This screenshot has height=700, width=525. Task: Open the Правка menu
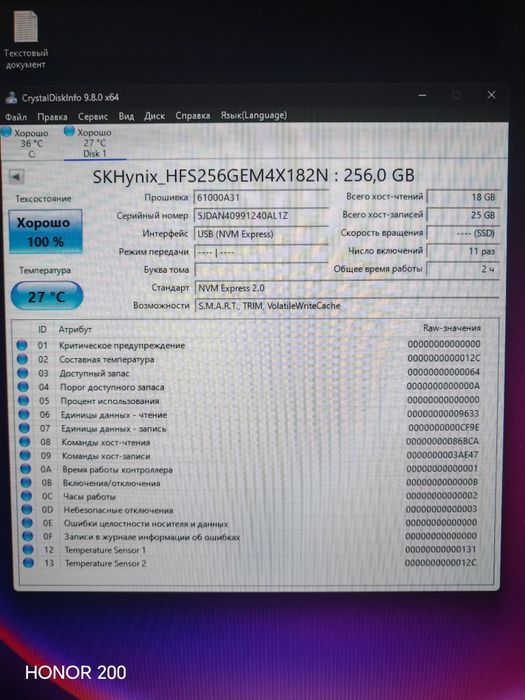(52, 117)
